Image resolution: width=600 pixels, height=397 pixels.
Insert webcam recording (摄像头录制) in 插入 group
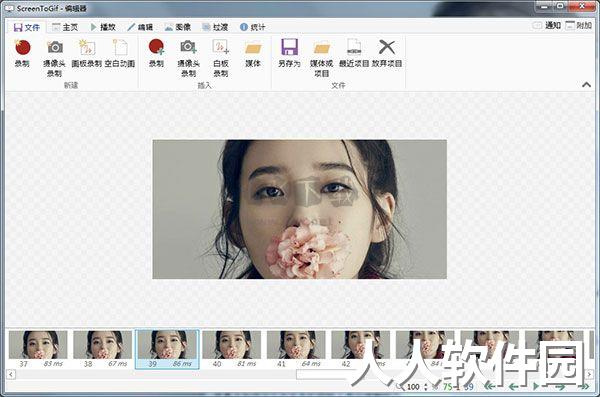tap(188, 58)
